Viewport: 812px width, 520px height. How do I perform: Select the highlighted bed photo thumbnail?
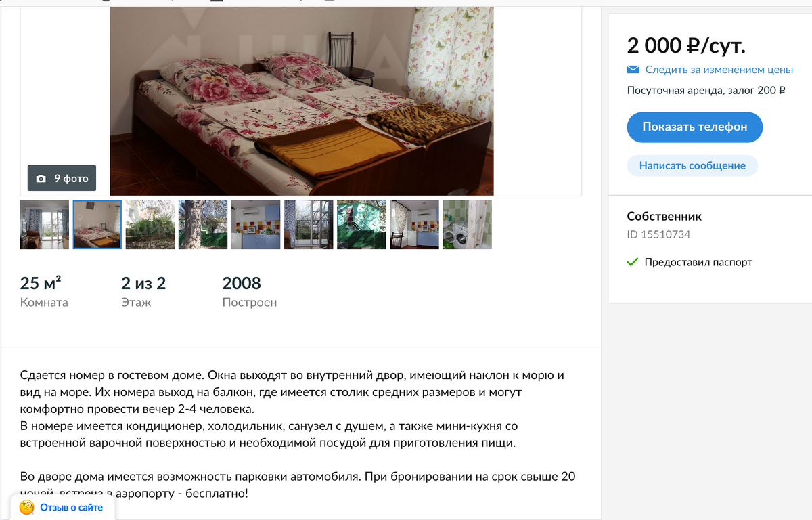click(97, 225)
